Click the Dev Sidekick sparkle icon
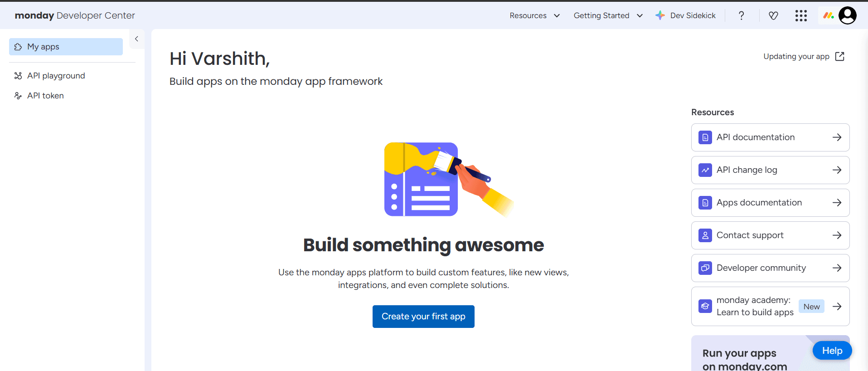This screenshot has width=868, height=371. [660, 15]
